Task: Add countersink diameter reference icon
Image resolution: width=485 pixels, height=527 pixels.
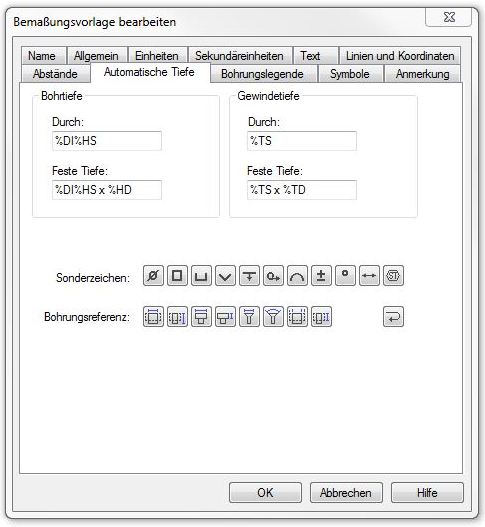Action: (x=249, y=317)
